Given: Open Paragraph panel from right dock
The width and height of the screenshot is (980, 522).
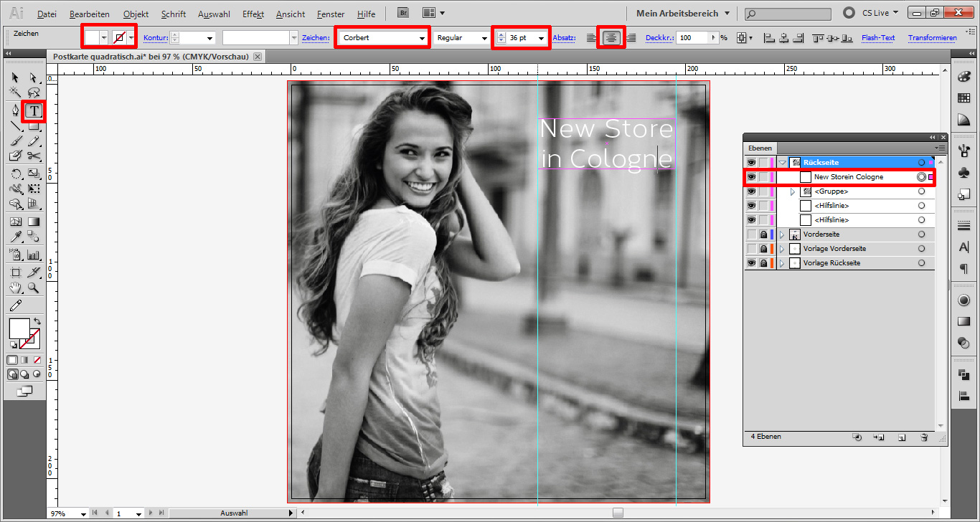Looking at the screenshot, I should (x=963, y=269).
